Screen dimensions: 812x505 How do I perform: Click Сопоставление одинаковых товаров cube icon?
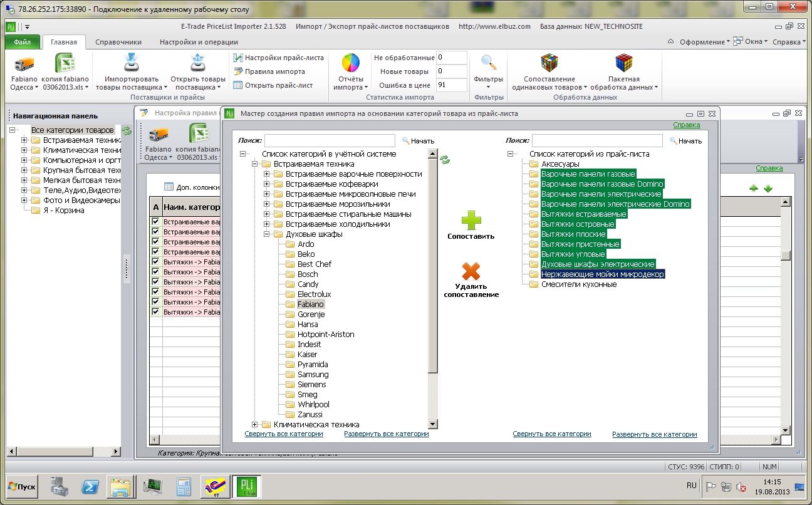click(549, 63)
